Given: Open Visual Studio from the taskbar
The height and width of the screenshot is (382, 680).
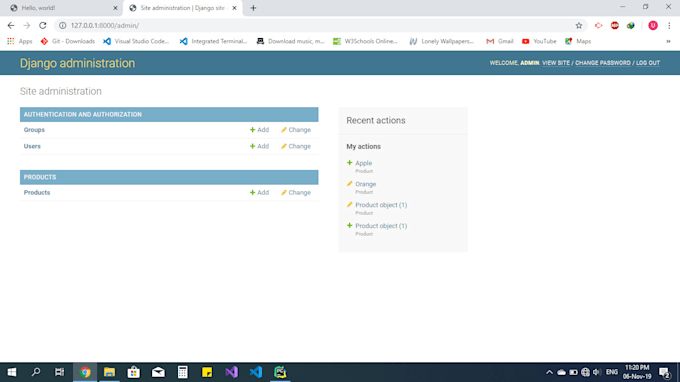Looking at the screenshot, I should (x=231, y=372).
